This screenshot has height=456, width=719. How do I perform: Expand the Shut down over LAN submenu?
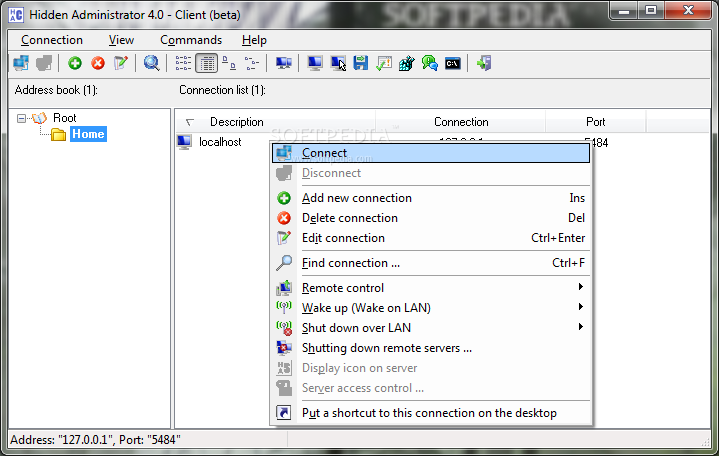[x=431, y=328]
